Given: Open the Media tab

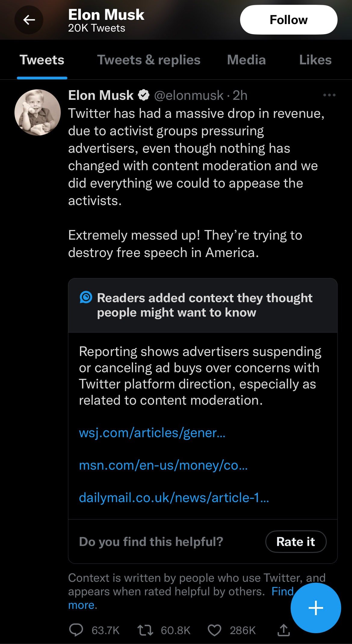Looking at the screenshot, I should (x=246, y=60).
